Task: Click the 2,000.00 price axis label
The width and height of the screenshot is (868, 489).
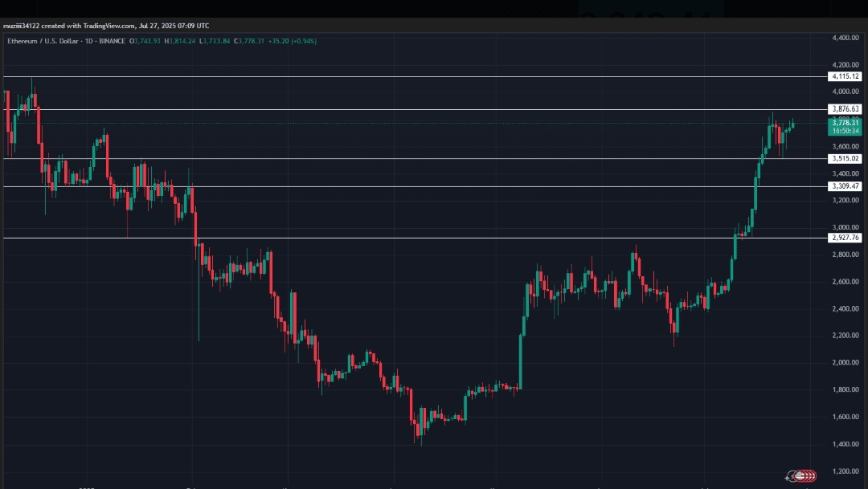Action: pyautogui.click(x=845, y=362)
